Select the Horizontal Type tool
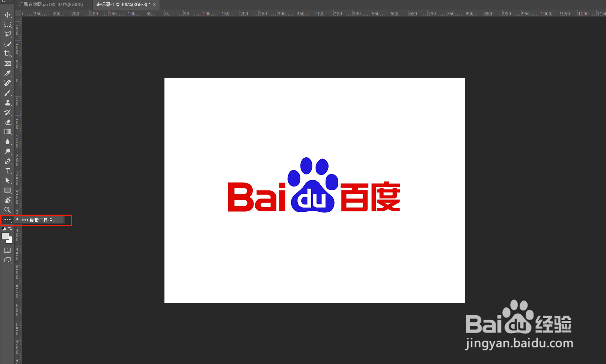Image resolution: width=606 pixels, height=364 pixels. pos(7,171)
